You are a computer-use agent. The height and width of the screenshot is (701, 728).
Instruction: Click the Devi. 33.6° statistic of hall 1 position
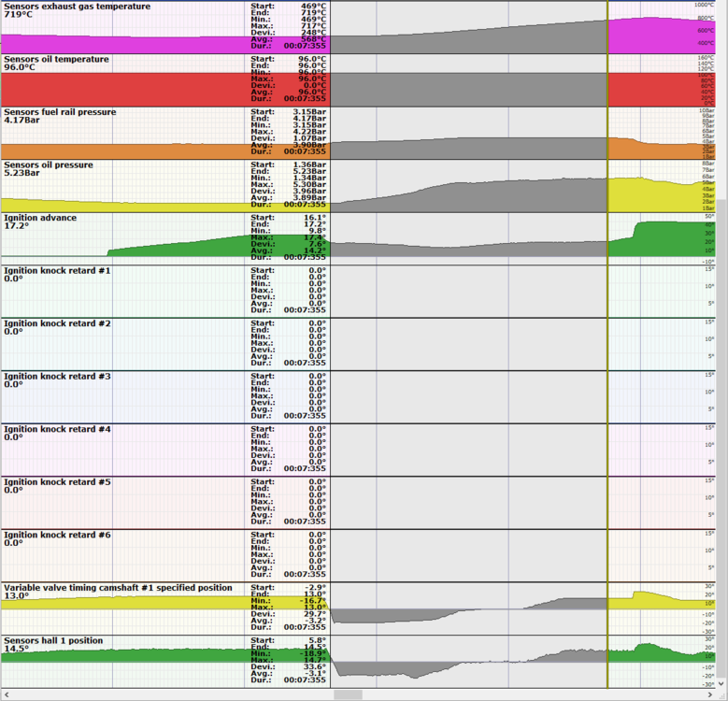(x=289, y=667)
